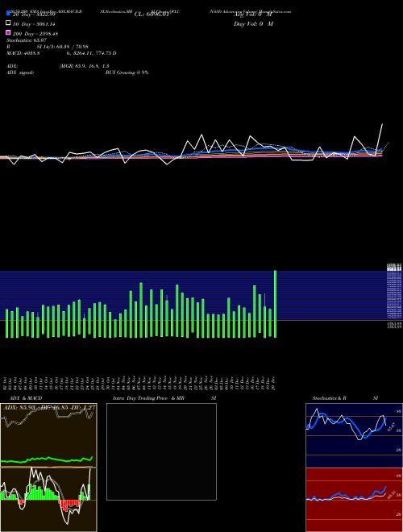Click the 'Stochastics: 63.07' reading
This screenshot has height=532, width=403.
coord(27,40)
